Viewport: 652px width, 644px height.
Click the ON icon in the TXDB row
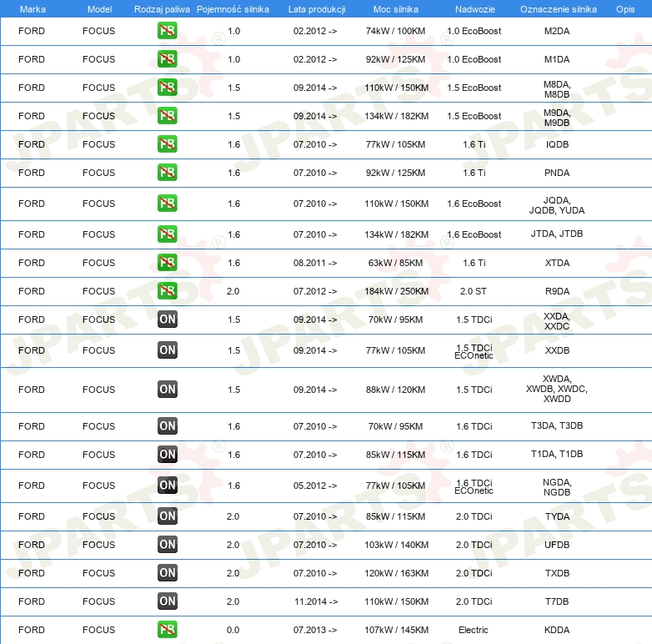167,573
